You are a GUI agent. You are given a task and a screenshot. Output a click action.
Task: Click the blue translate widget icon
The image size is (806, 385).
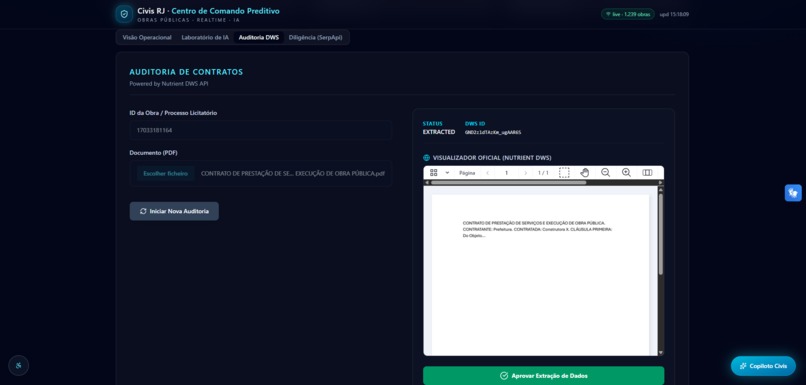[x=793, y=193]
